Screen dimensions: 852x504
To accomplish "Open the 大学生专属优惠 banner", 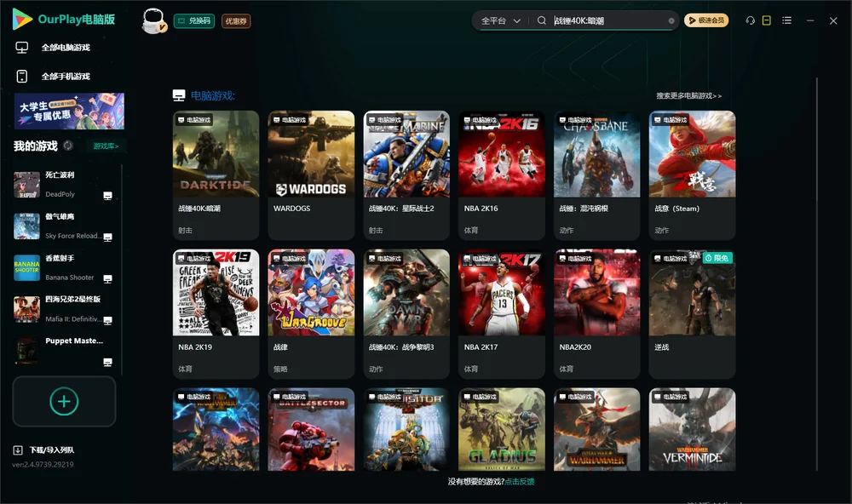I will 69,111.
